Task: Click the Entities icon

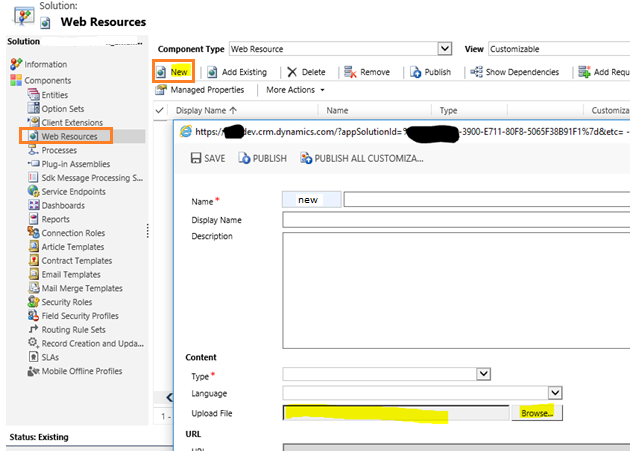Action: pos(33,95)
